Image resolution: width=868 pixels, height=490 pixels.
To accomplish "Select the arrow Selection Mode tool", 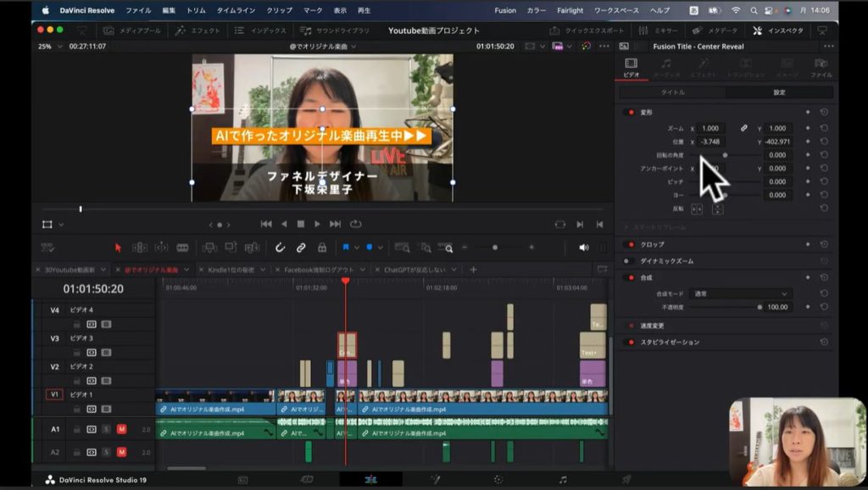I will tap(118, 248).
